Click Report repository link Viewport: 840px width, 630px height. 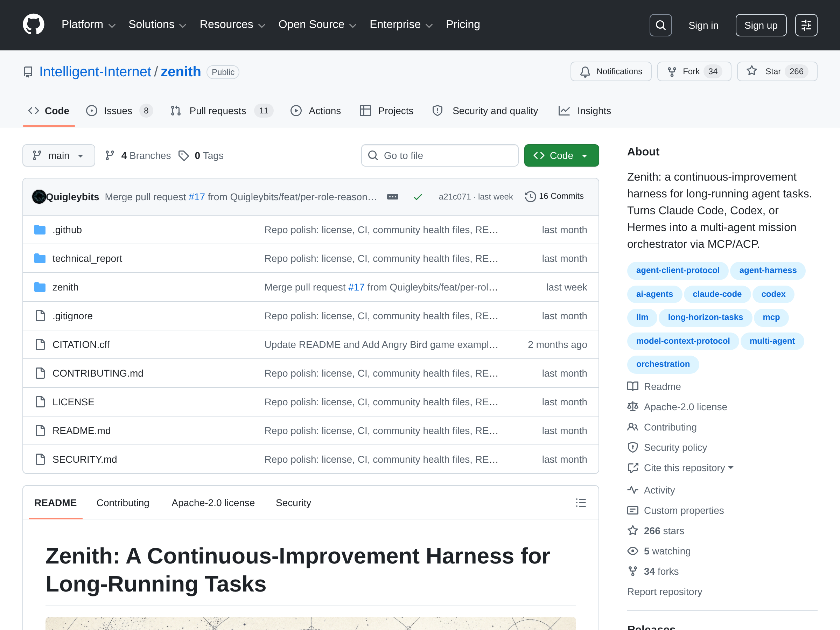click(x=665, y=591)
